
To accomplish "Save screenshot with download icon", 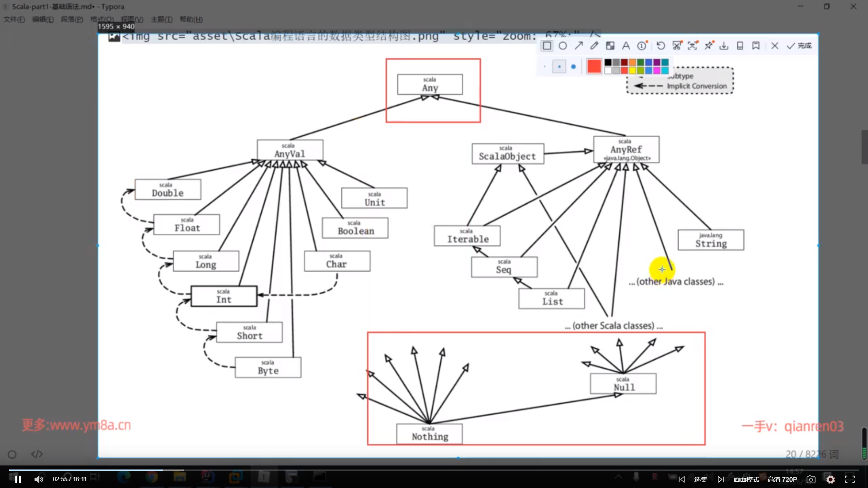I will [724, 46].
